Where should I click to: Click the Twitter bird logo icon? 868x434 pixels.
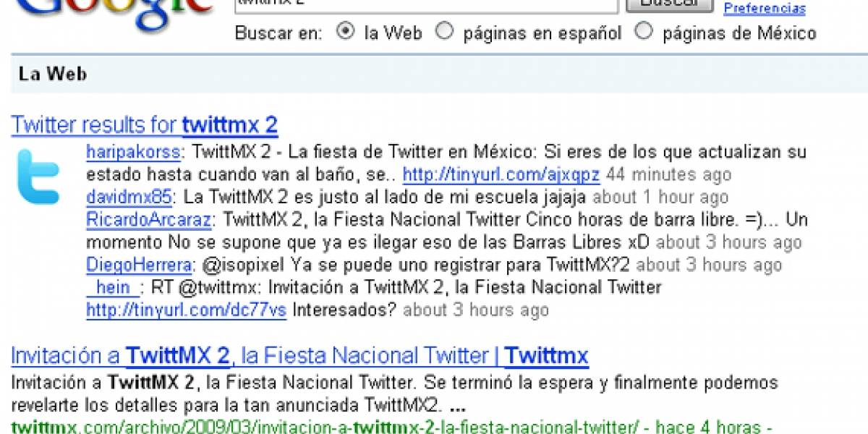[x=38, y=176]
